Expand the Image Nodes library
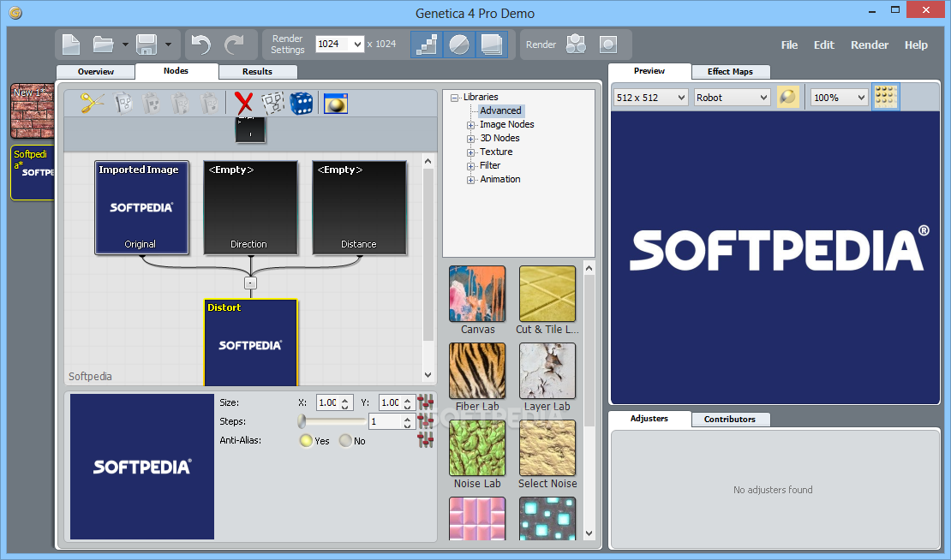The image size is (951, 560). point(470,125)
